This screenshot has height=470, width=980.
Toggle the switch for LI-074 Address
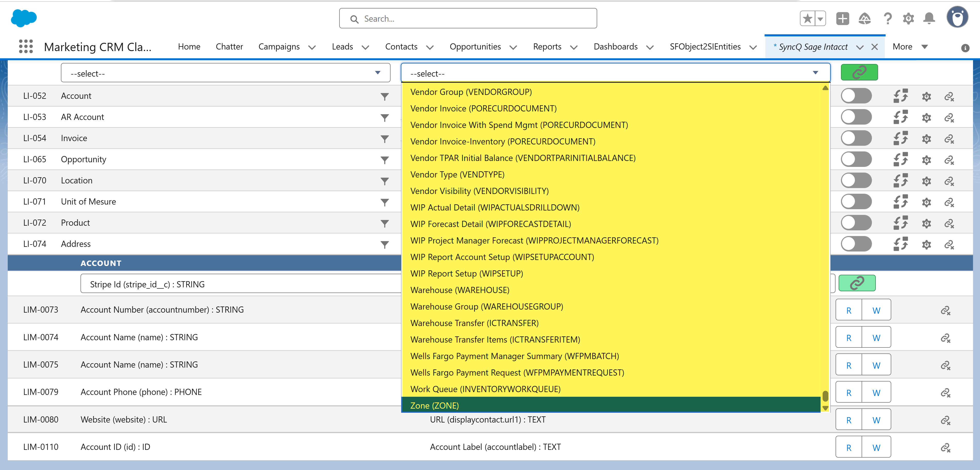pyautogui.click(x=856, y=244)
